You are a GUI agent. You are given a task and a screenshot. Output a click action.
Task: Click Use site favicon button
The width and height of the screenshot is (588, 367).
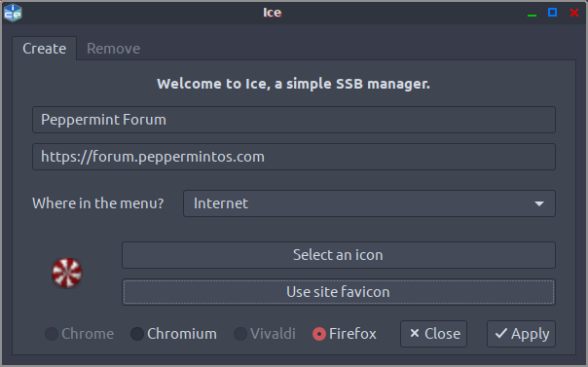click(x=338, y=292)
